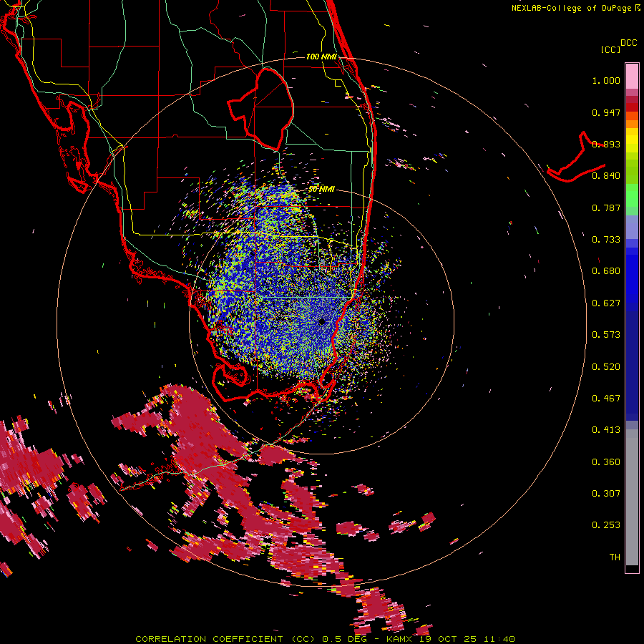Click the 11:40 timestamp in the caption
Viewport: 644px width, 644px height.
(498, 639)
